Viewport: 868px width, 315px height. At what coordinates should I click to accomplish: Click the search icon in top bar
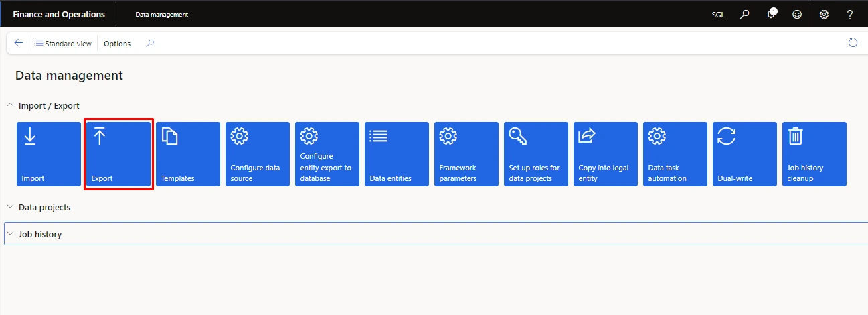tap(745, 14)
